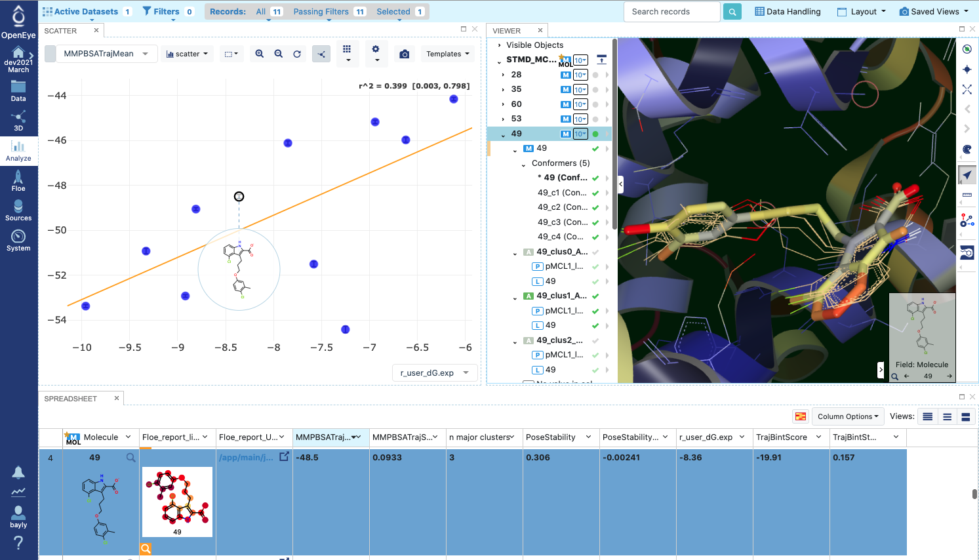This screenshot has width=979, height=560.
Task: Open the Layout menu
Action: [862, 12]
